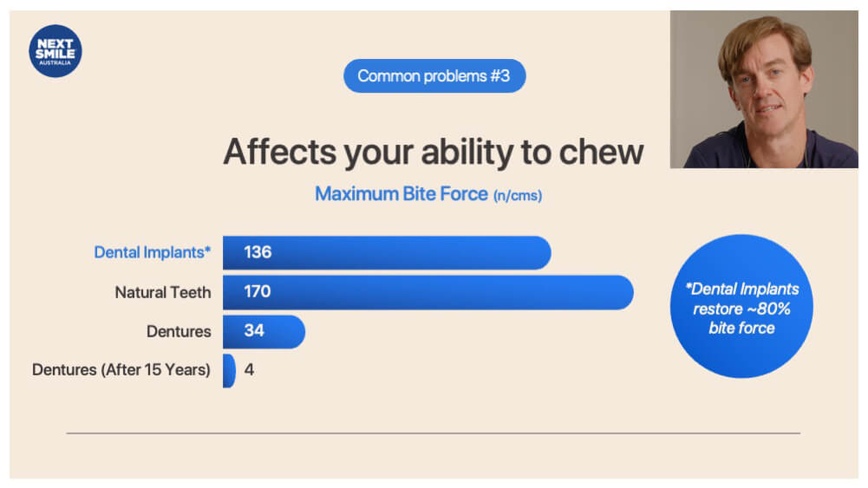Viewport: 868px width, 488px height.
Task: Click the Natural Teeth bar showing 170
Action: (x=427, y=292)
